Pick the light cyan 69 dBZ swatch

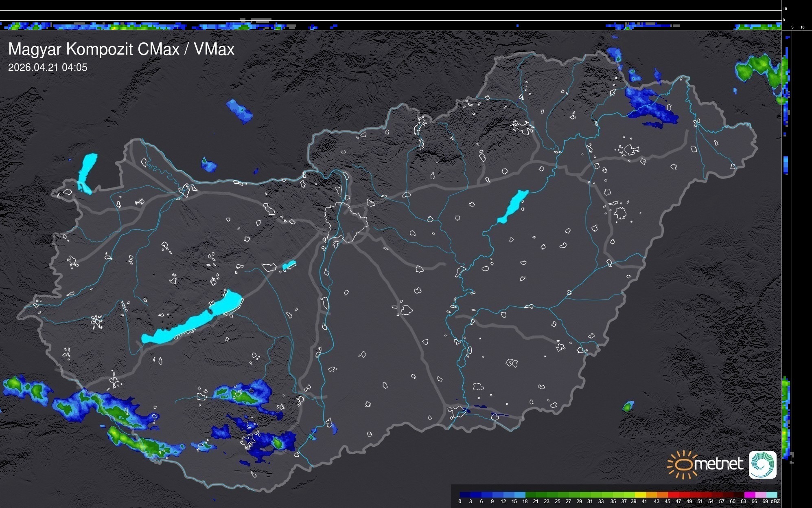(x=772, y=495)
